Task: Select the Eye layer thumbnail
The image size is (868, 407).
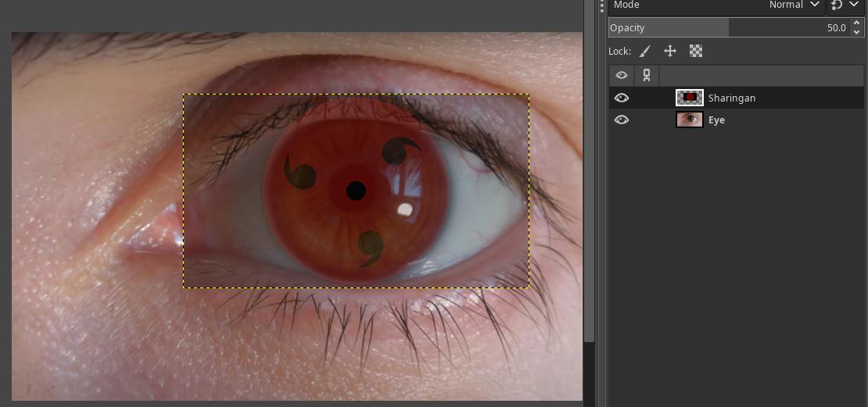Action: click(690, 120)
